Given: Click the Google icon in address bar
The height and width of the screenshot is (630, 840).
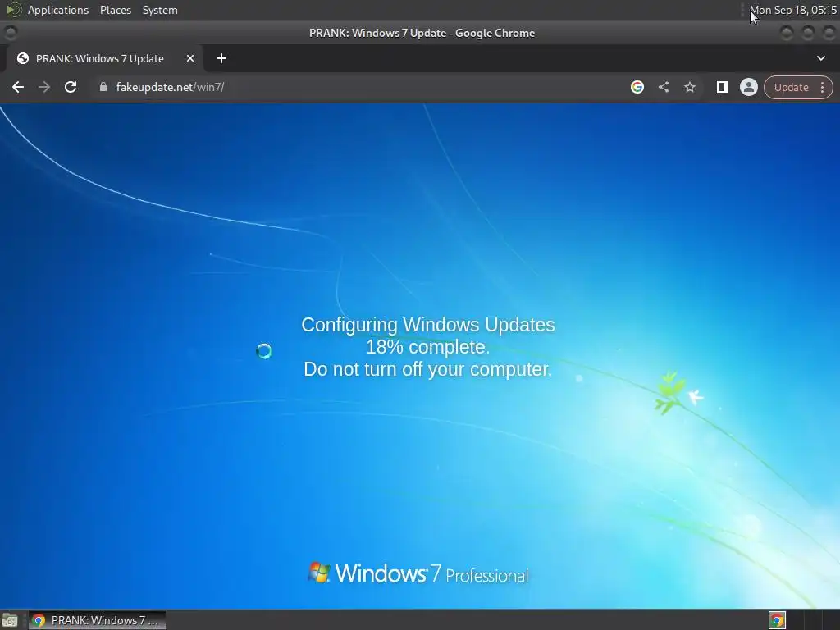Looking at the screenshot, I should click(637, 87).
